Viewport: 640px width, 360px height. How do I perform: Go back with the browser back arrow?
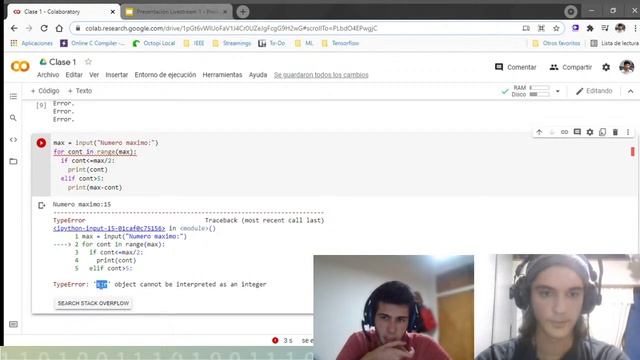coord(14,28)
